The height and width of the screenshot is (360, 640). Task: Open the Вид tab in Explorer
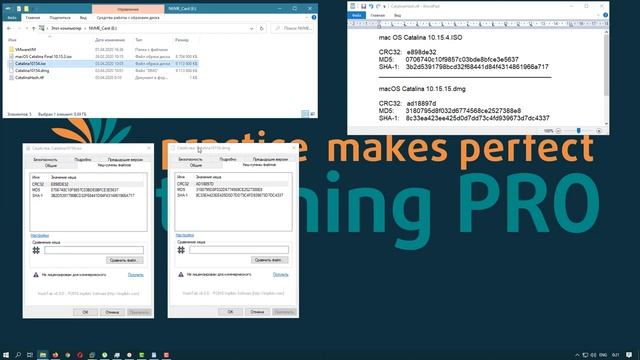click(83, 18)
